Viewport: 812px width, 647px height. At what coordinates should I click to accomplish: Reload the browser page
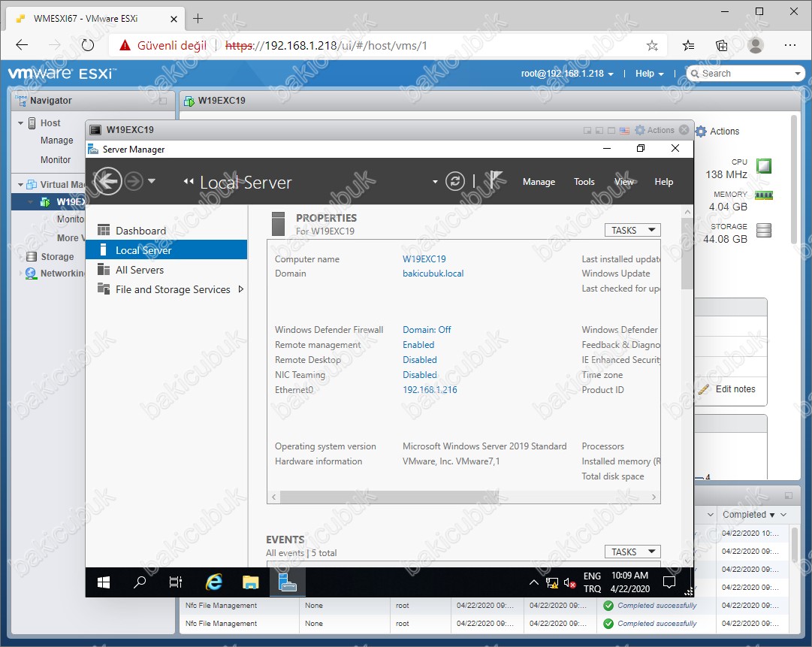pyautogui.click(x=88, y=45)
